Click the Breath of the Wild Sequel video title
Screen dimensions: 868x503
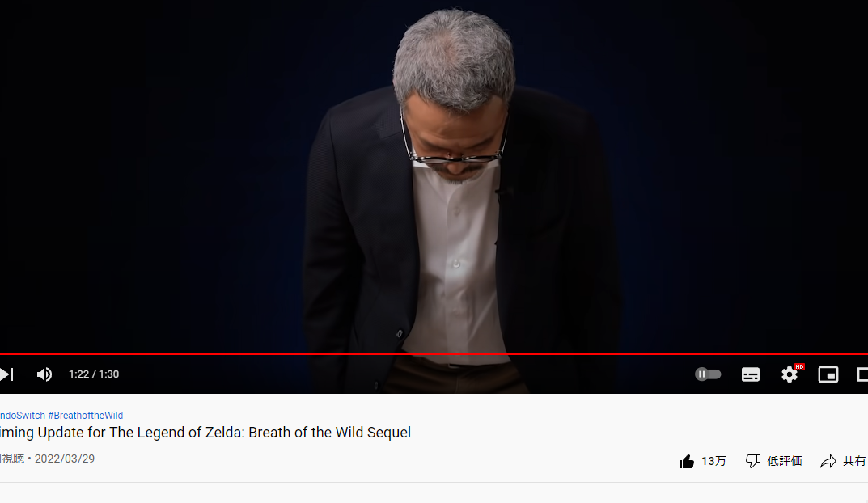(x=205, y=433)
